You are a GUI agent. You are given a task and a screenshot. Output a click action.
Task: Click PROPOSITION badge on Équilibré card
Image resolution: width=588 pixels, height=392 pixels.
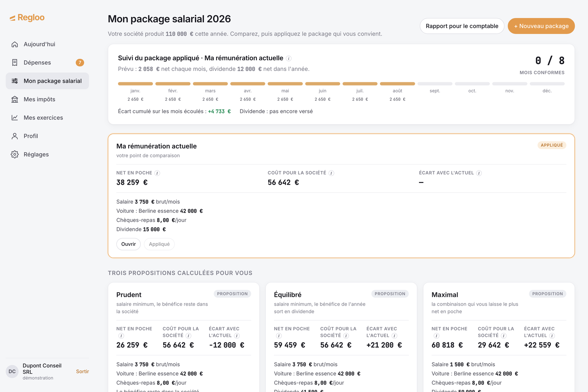[390, 294]
